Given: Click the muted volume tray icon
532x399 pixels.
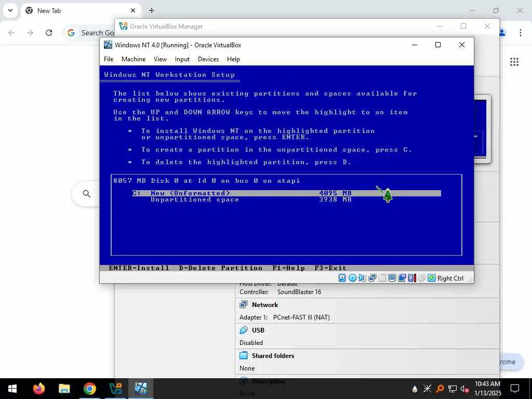Looking at the screenshot, I should click(464, 389).
